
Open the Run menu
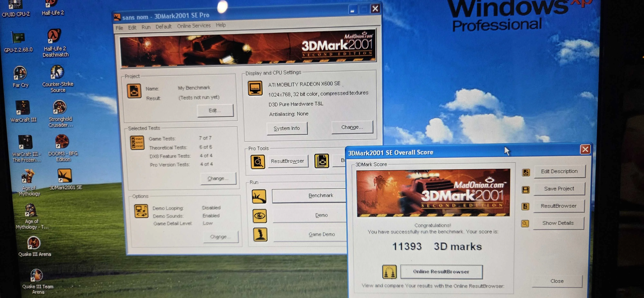click(146, 27)
